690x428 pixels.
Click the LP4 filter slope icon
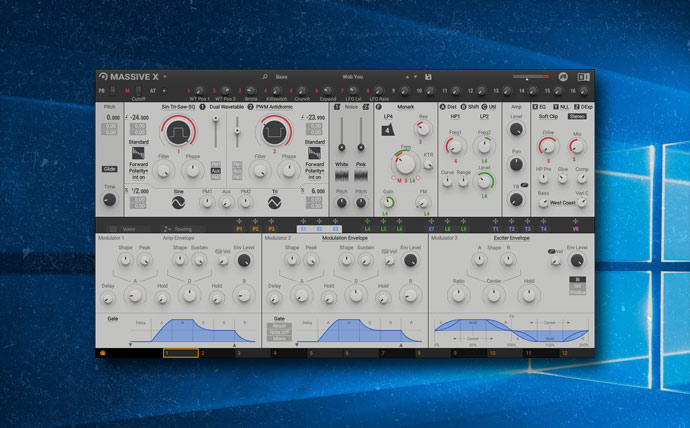point(388,130)
